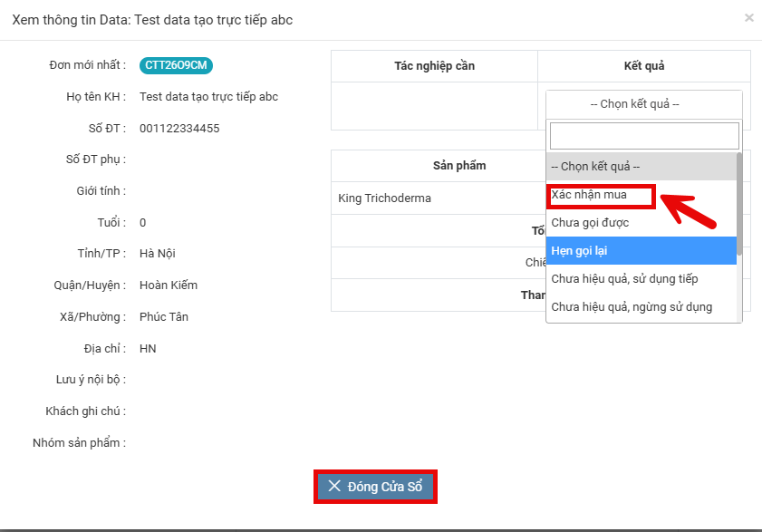762x532 pixels.
Task: Click the Sản phẩm table header
Action: click(459, 166)
